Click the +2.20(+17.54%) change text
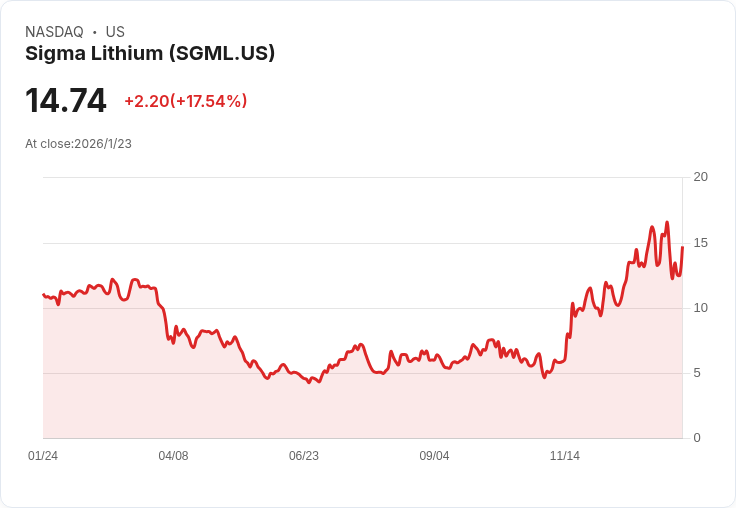 [185, 101]
